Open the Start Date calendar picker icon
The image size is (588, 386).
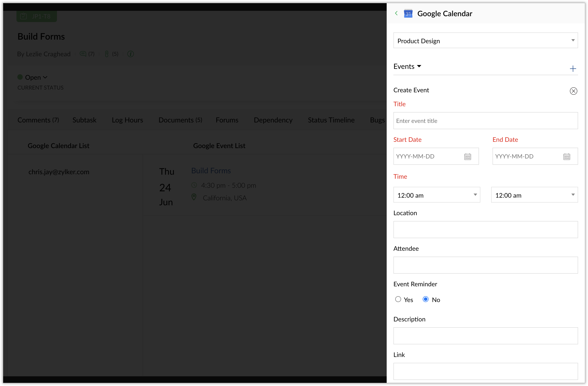(468, 157)
